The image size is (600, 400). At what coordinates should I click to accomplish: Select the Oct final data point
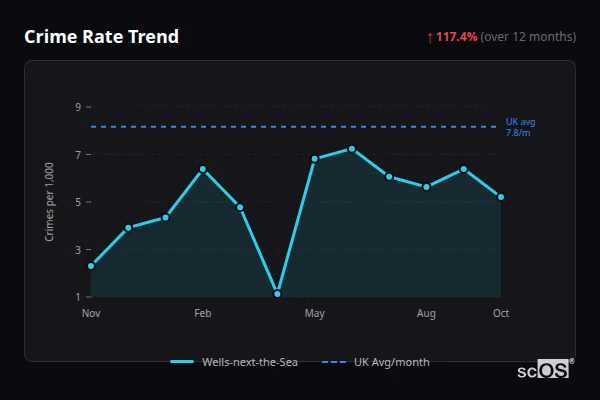(501, 197)
